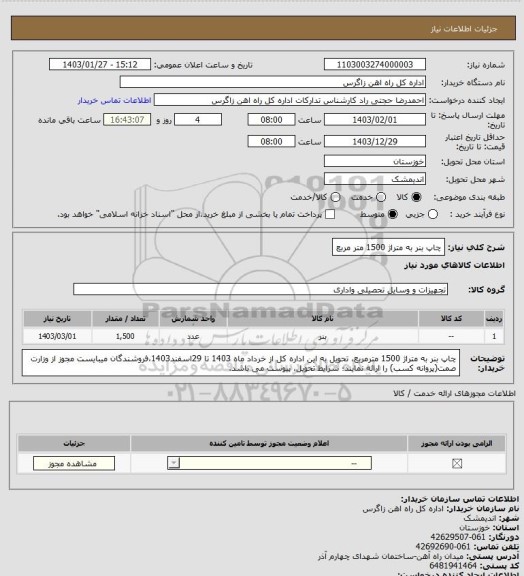Click the unit cell عدد
524x576 pixels.
[193, 336]
